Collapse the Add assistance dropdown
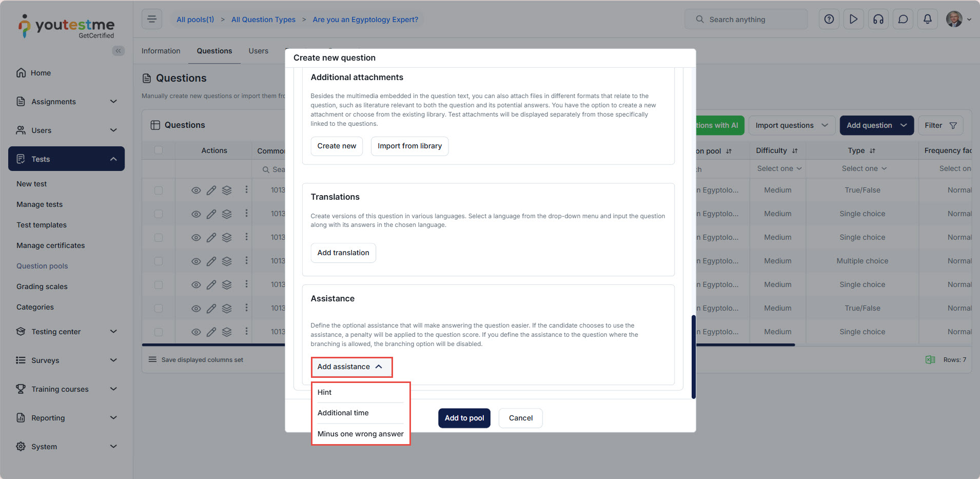The image size is (980, 479). coord(351,367)
